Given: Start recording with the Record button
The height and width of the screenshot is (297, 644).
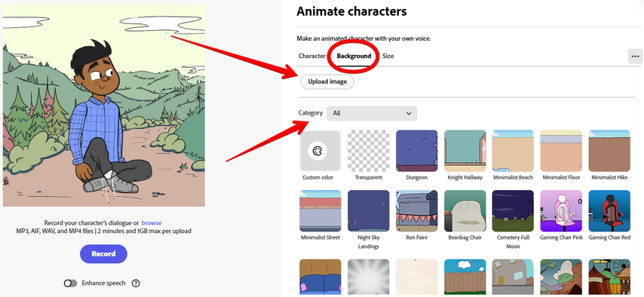Looking at the screenshot, I should pos(103,254).
